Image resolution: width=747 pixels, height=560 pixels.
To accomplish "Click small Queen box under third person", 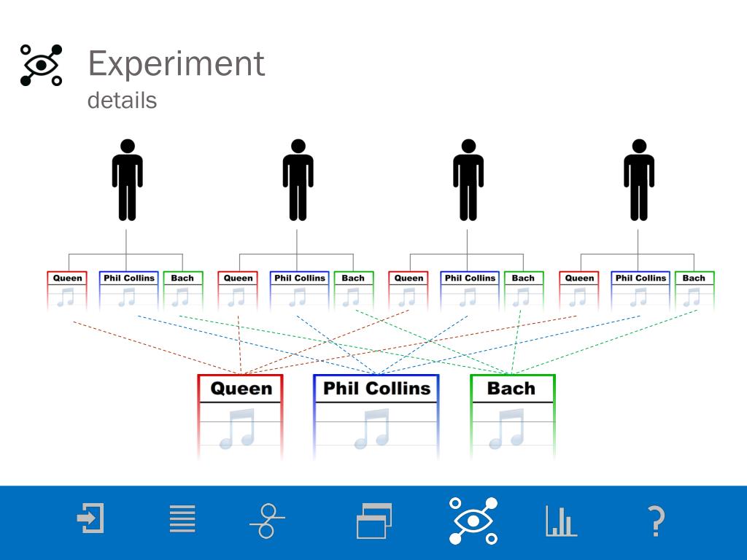I will (409, 290).
